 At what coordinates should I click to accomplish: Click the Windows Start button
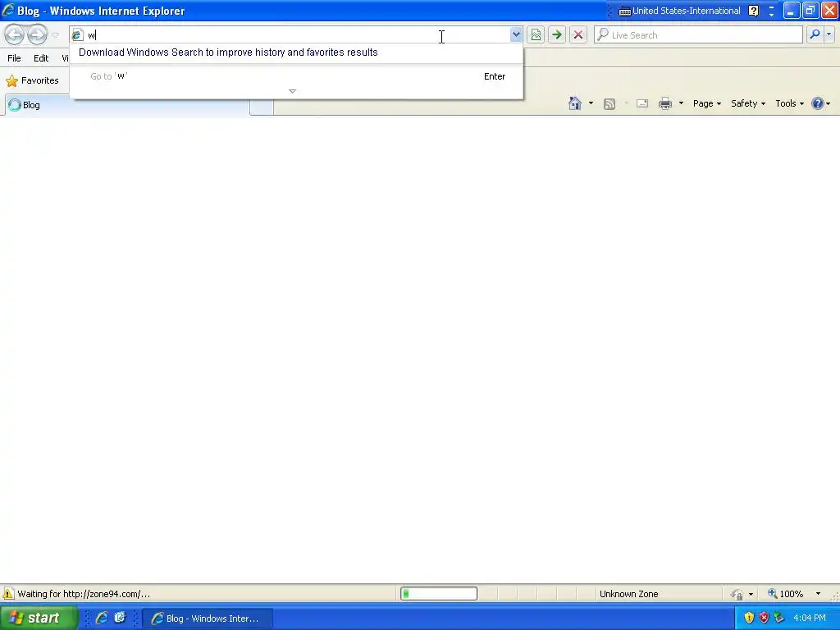(x=39, y=618)
